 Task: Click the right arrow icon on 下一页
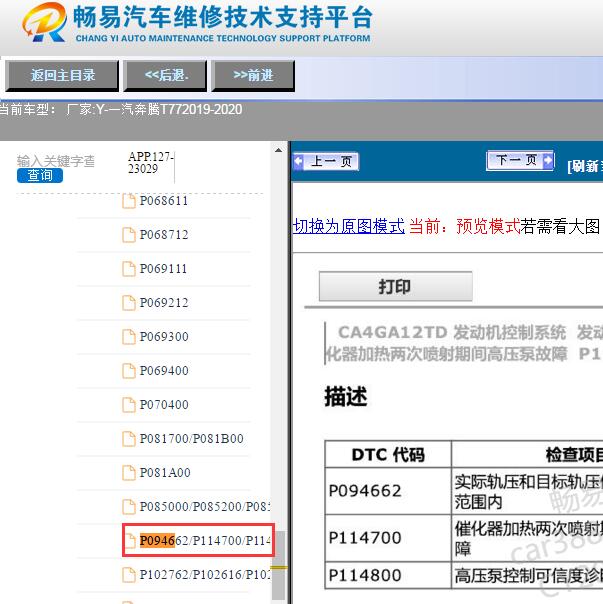548,160
